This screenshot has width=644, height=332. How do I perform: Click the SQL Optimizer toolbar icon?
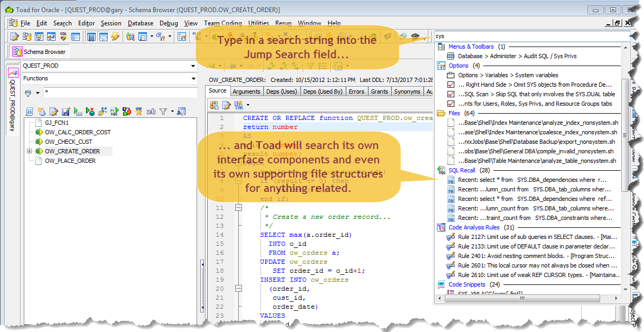tap(63, 36)
